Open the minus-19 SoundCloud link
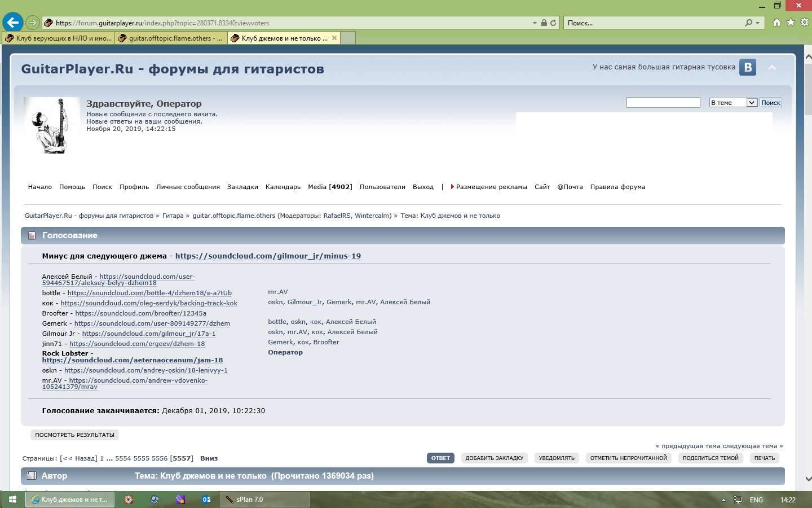The image size is (812, 508). [x=268, y=256]
